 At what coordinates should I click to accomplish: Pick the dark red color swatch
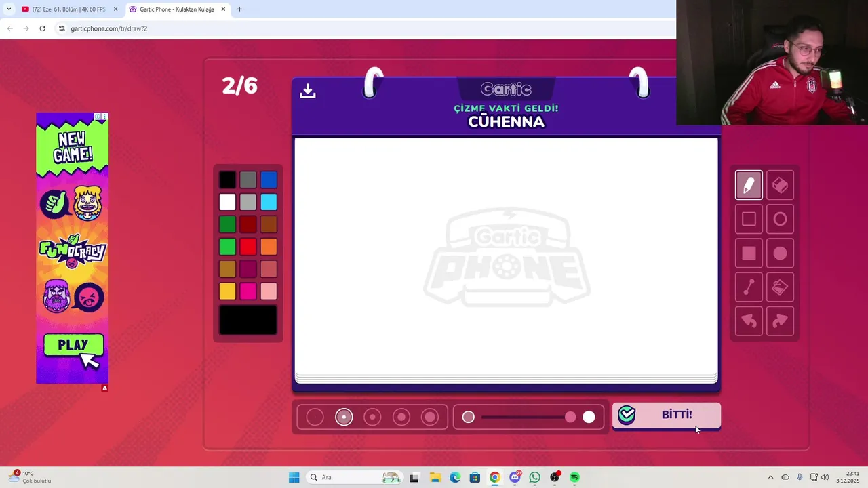pos(248,224)
